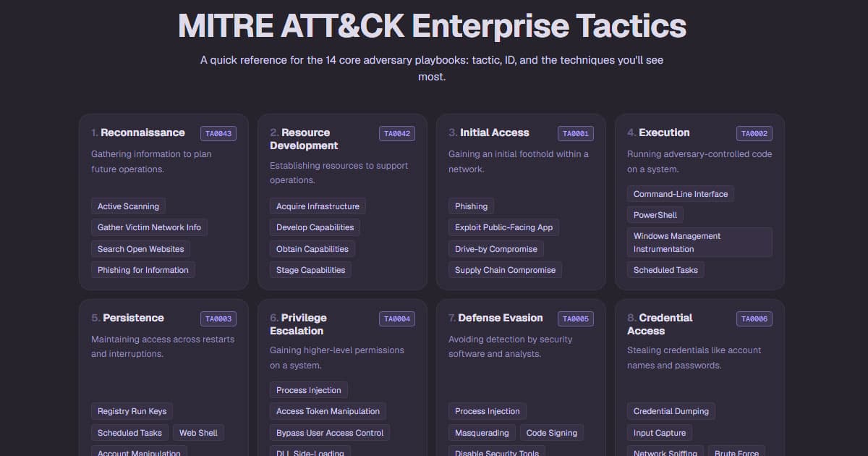Select the standalone Phishing tag under Initial Access
The height and width of the screenshot is (456, 868).
471,206
